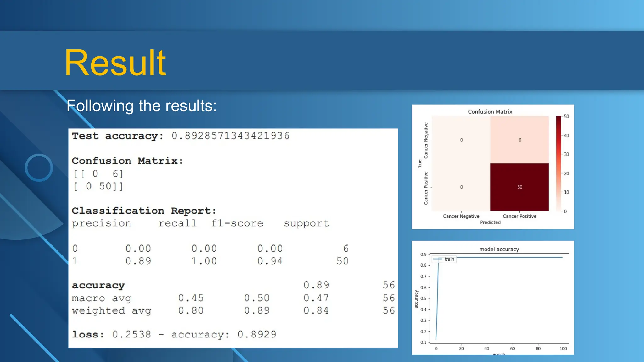
Task: Click the matrix row '[[ 0 6]'
Action: point(98,174)
